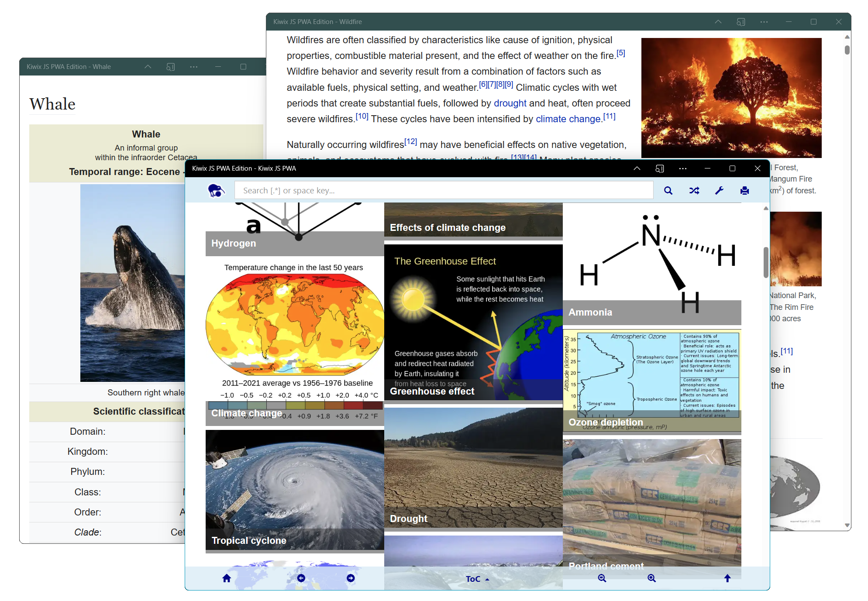
Task: Expand Wildfire window overflow menu (three dots)
Action: coord(764,22)
